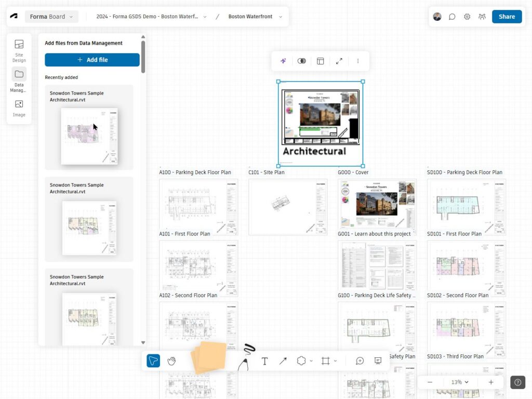
Task: Open the 13% zoom level dropdown
Action: tap(460, 382)
